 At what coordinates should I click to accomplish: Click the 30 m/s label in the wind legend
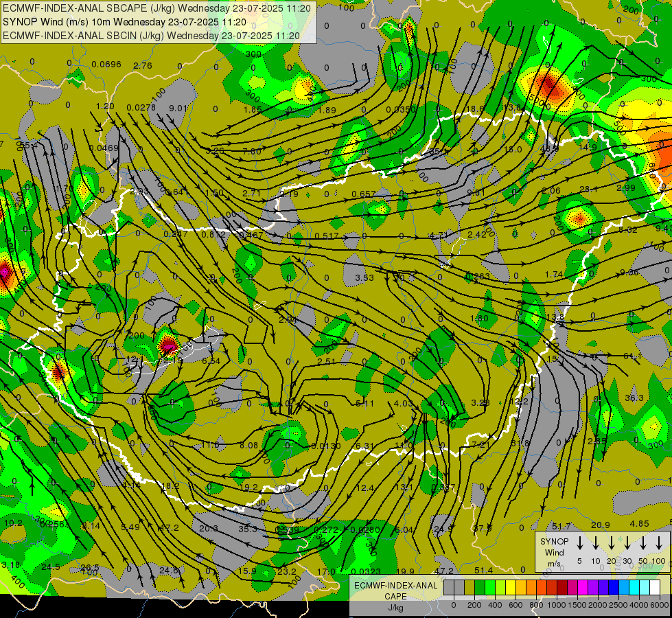point(627,562)
